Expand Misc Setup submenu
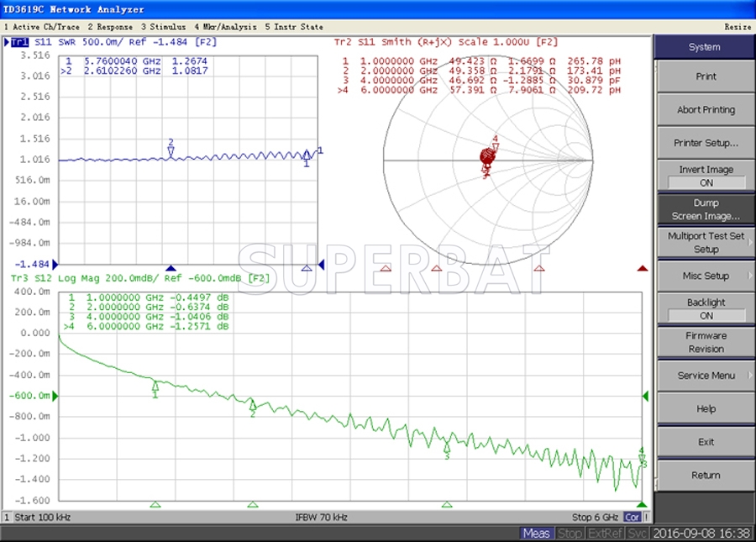756x542 pixels. click(706, 276)
